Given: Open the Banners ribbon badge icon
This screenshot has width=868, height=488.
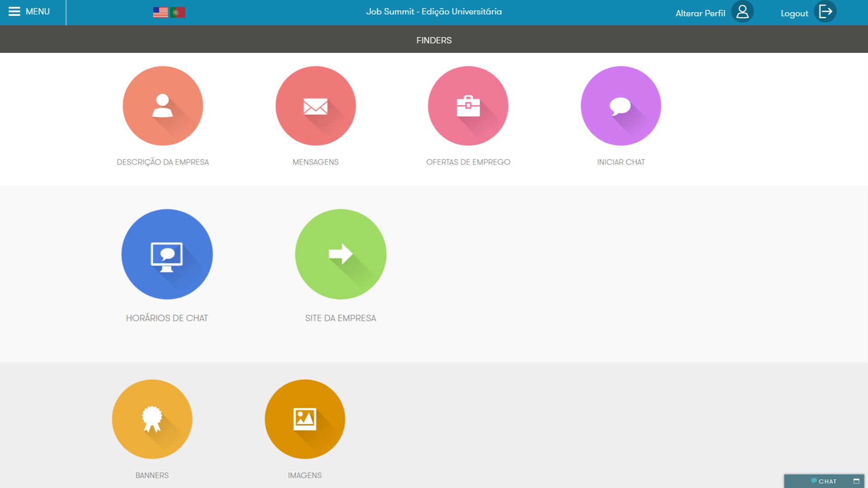Looking at the screenshot, I should (x=152, y=419).
